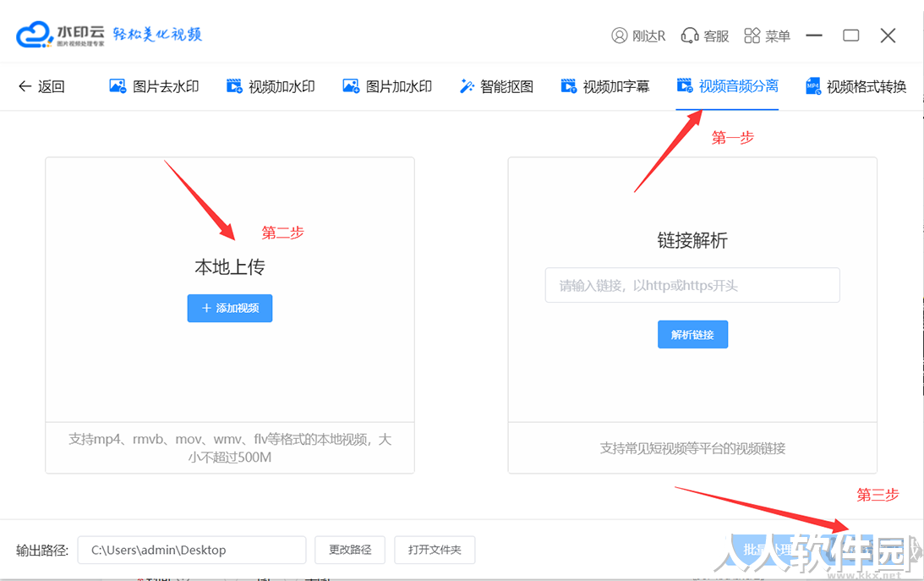Viewport: 924px width, 581px height.
Task: Click the 视频加字幕 video icon
Action: pyautogui.click(x=569, y=86)
